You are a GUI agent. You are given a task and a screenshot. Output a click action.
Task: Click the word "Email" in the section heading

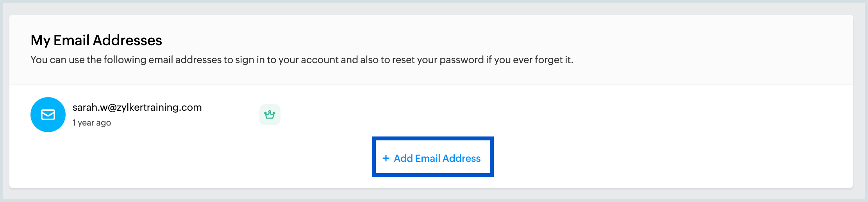pyautogui.click(x=71, y=41)
